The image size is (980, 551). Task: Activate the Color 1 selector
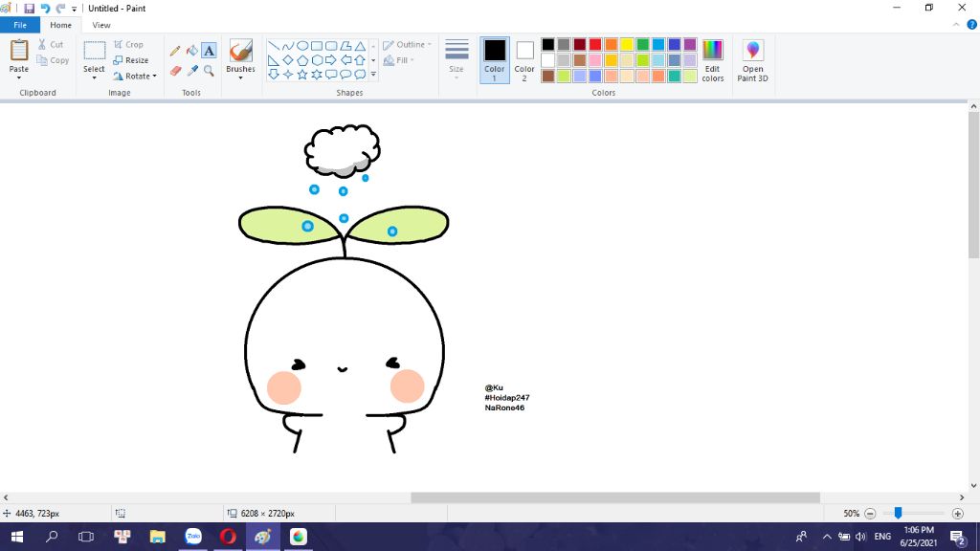495,59
